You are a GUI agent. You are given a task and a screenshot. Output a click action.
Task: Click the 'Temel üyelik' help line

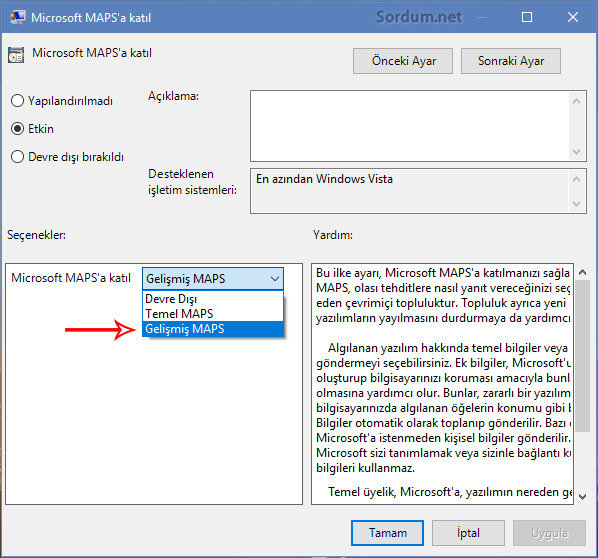click(x=449, y=492)
